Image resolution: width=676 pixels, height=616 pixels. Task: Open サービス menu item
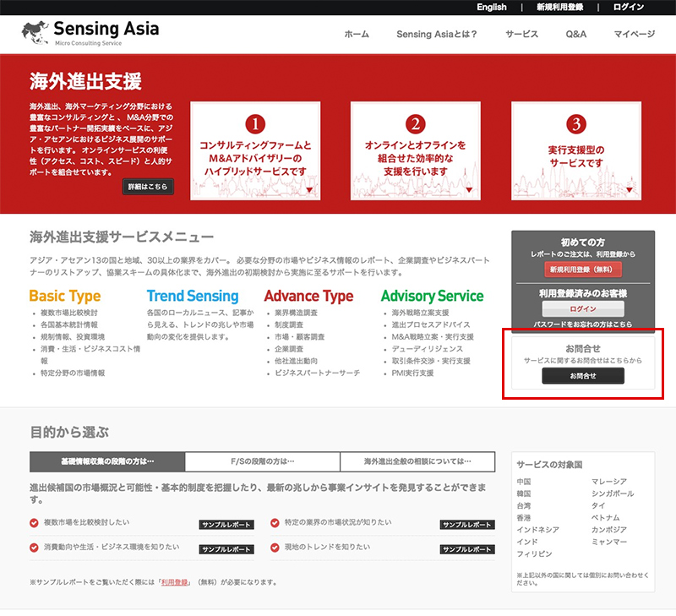tap(521, 34)
